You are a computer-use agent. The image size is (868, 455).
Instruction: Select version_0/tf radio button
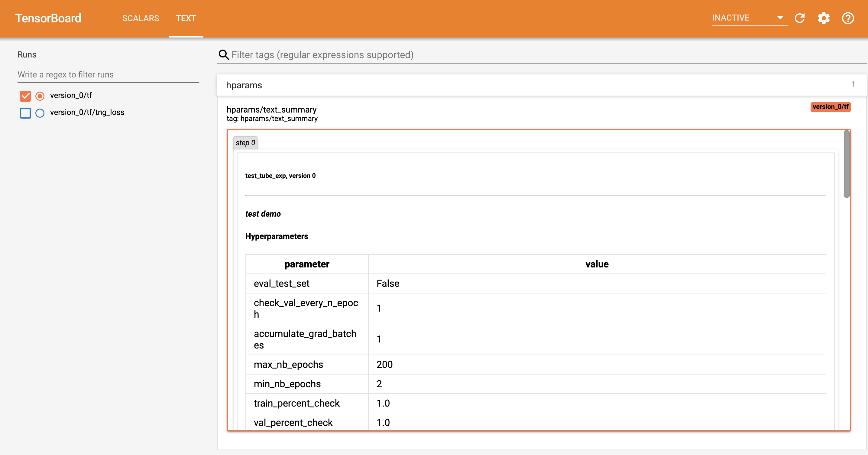(x=40, y=95)
